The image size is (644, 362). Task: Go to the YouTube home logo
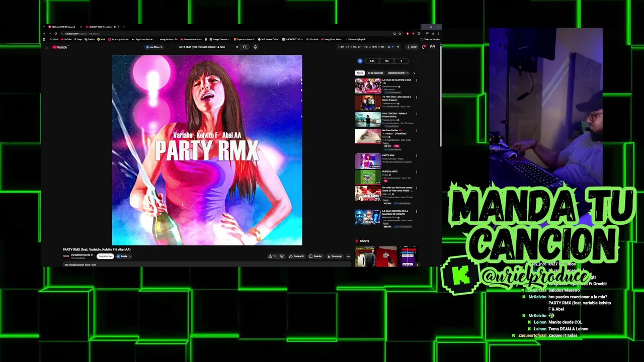click(60, 47)
